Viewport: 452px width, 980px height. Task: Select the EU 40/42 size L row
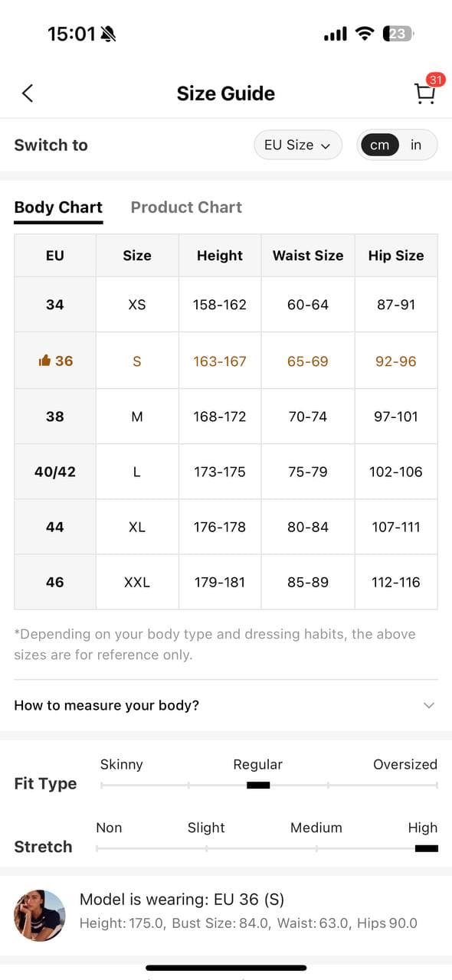[226, 472]
